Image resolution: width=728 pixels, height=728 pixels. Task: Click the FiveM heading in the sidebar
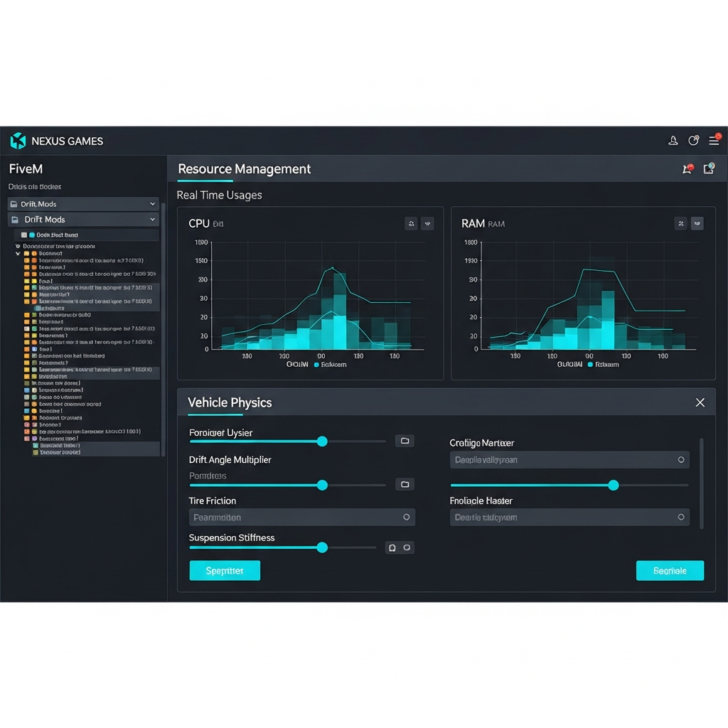pyautogui.click(x=26, y=169)
